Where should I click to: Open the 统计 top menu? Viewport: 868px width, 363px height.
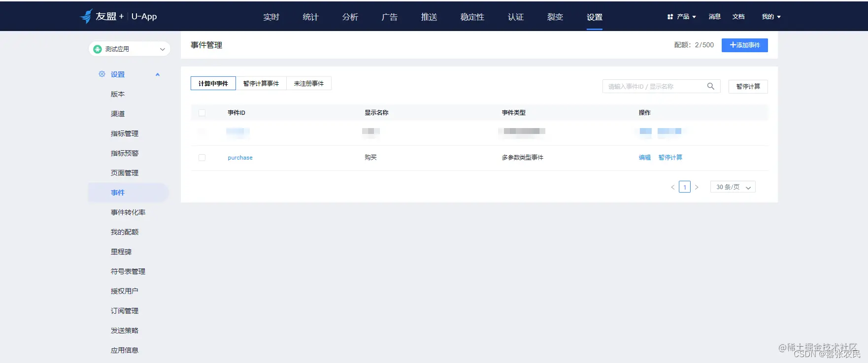[x=310, y=17]
